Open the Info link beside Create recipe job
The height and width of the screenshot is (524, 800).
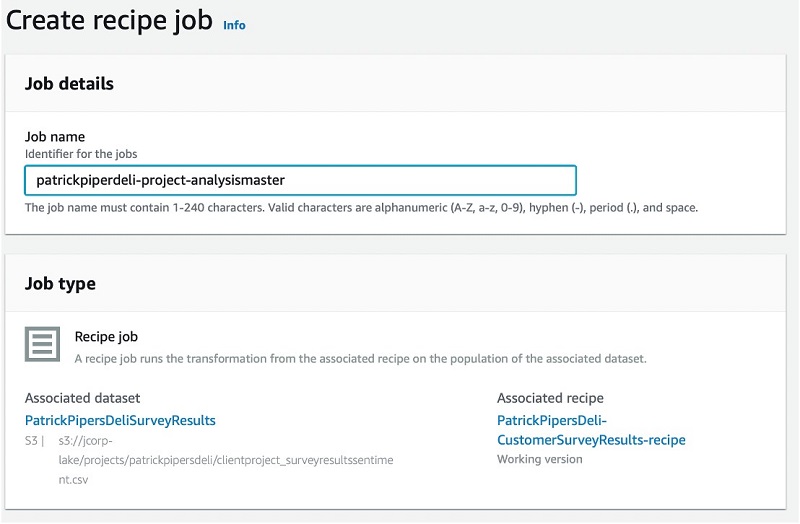tap(234, 25)
